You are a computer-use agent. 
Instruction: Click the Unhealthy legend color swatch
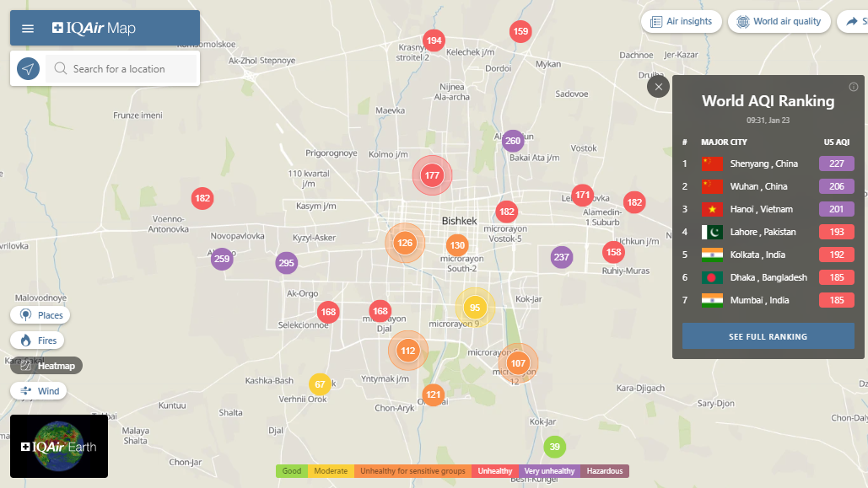click(x=495, y=471)
